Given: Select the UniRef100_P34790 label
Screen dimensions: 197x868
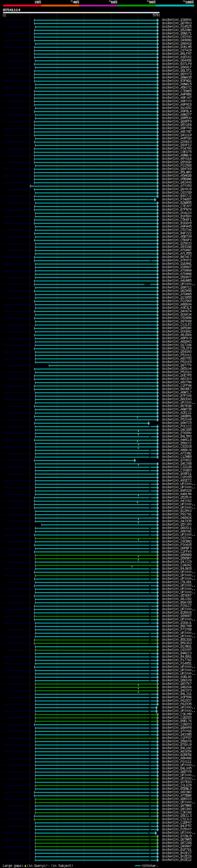Looking at the screenshot, I should [177, 149].
